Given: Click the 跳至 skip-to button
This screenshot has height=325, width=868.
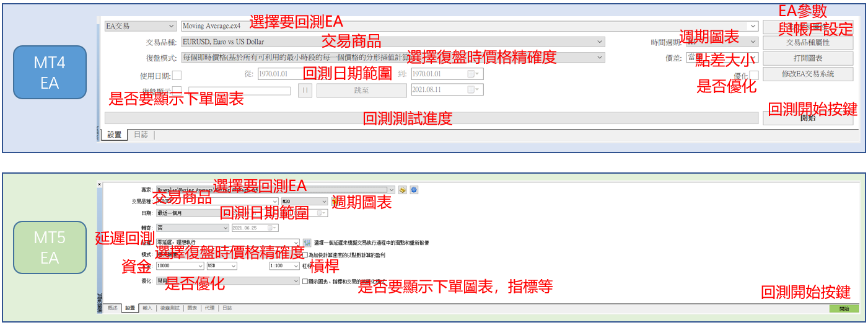Looking at the screenshot, I should pyautogui.click(x=362, y=91).
